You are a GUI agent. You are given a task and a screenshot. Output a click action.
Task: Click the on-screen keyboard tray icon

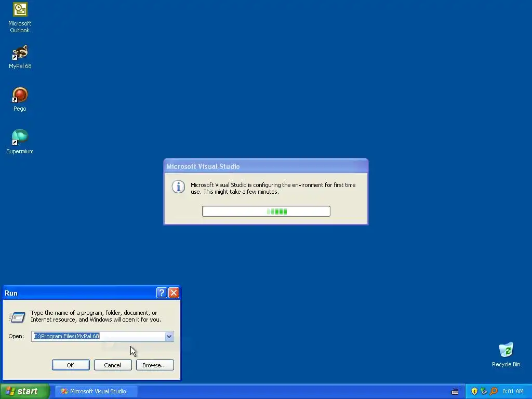(455, 392)
